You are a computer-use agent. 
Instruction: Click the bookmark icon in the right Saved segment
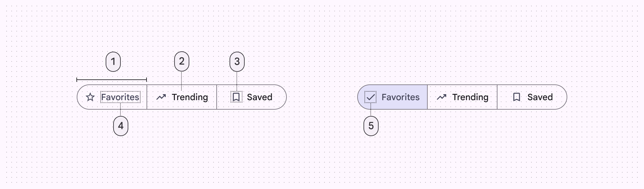(517, 97)
